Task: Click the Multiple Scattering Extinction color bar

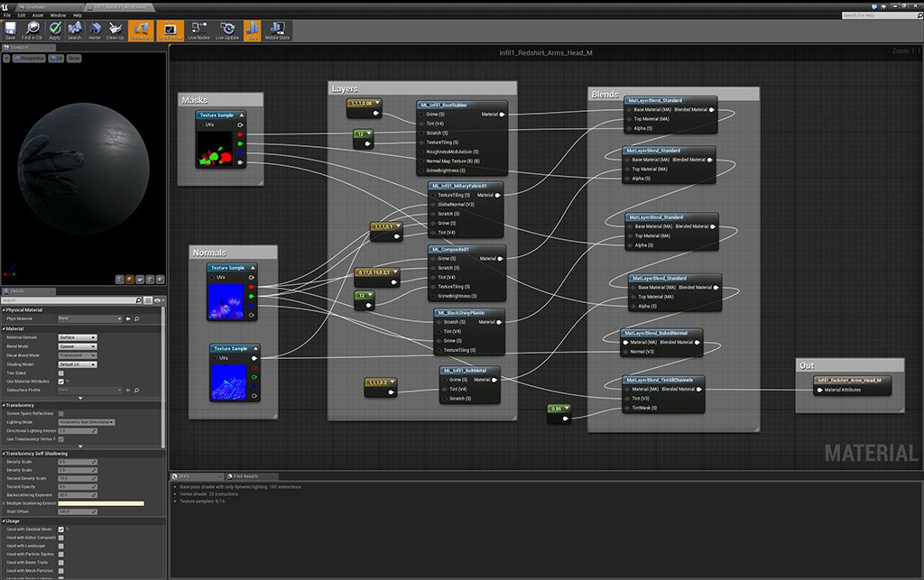Action: [102, 502]
